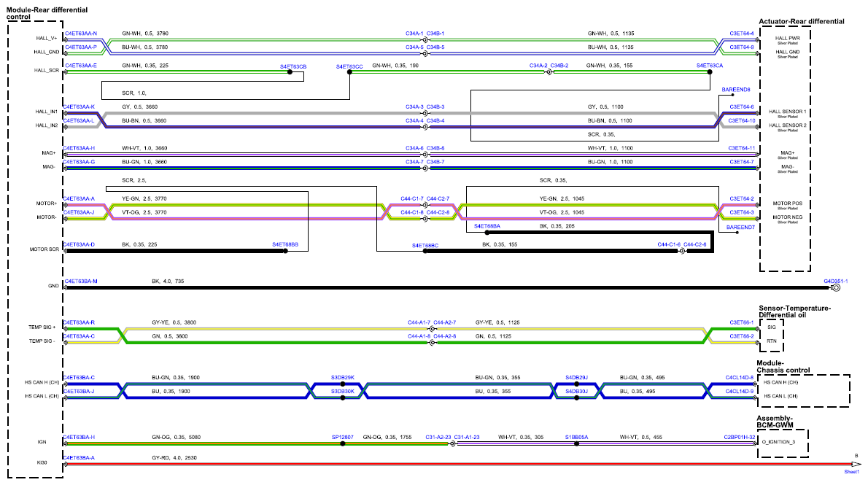Open connector pin C3ET64-4
The image size is (868, 485).
742,34
